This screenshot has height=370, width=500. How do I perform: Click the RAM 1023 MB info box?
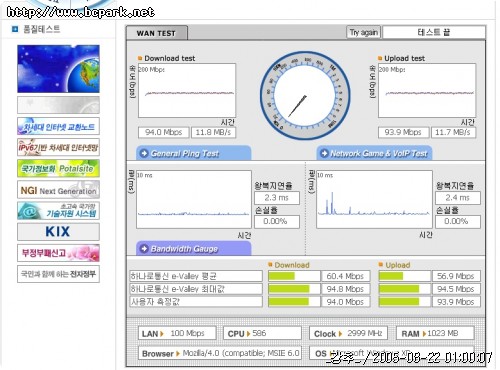pyautogui.click(x=435, y=333)
